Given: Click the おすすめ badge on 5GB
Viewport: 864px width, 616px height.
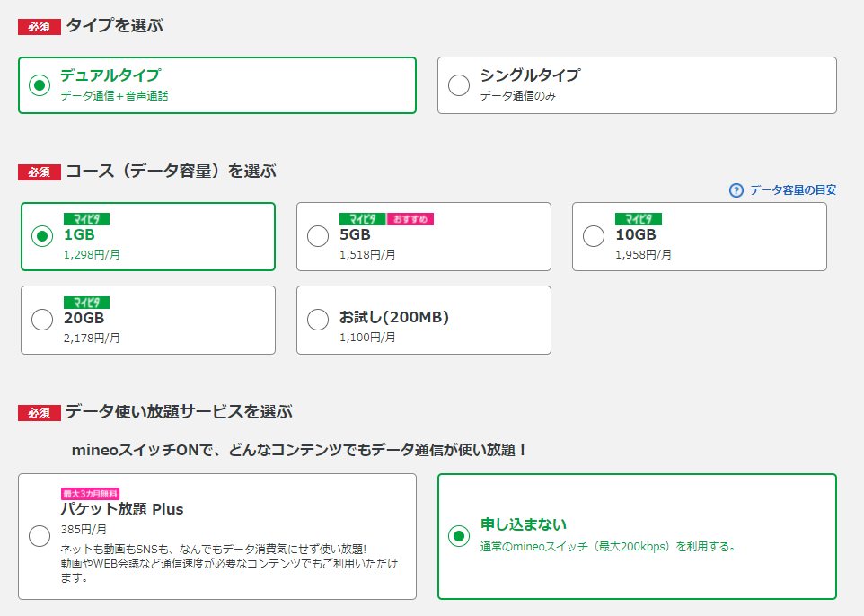Looking at the screenshot, I should click(410, 219).
